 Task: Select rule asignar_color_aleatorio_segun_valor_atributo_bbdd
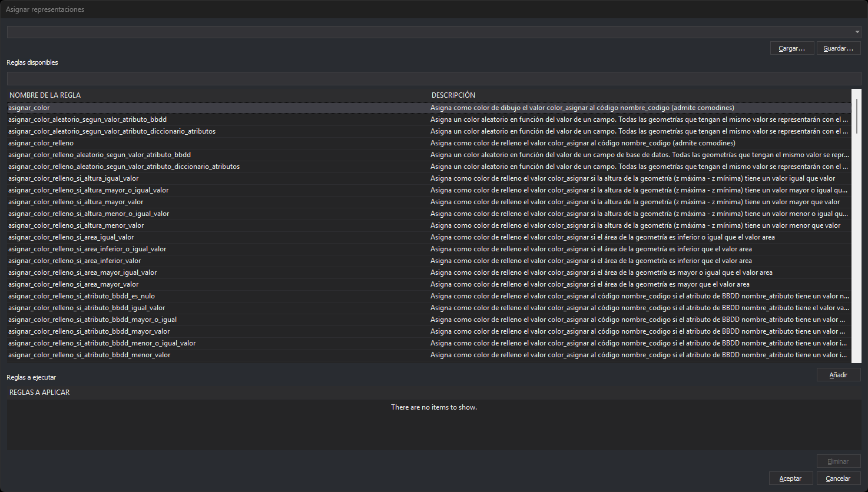[429, 119]
